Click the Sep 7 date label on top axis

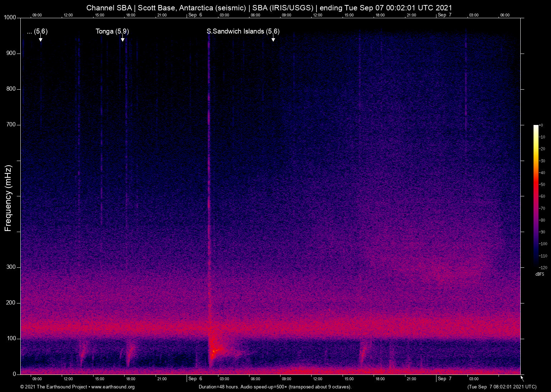point(444,15)
